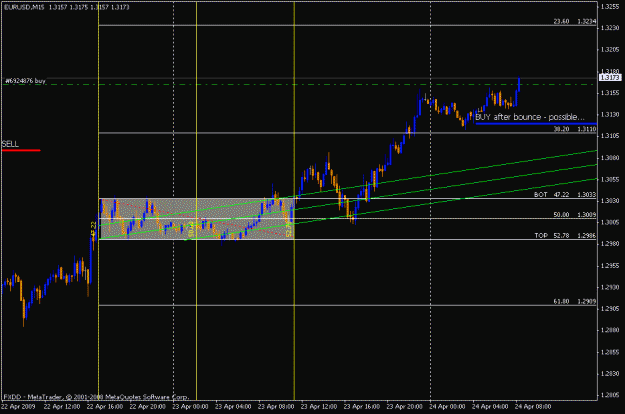
Task: Click the 22 Apr 16:00 time axis label
Action: (x=104, y=407)
